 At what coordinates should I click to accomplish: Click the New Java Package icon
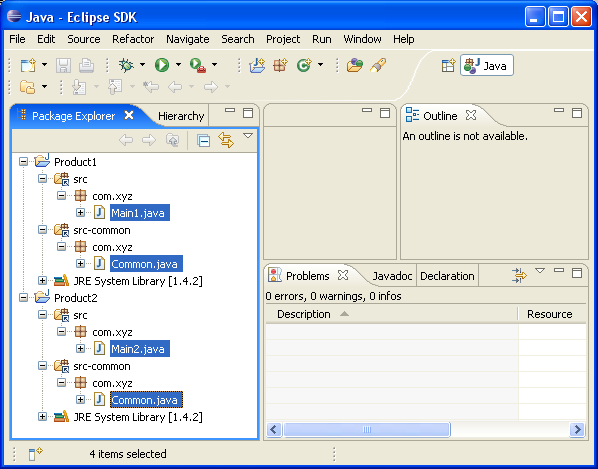point(280,65)
